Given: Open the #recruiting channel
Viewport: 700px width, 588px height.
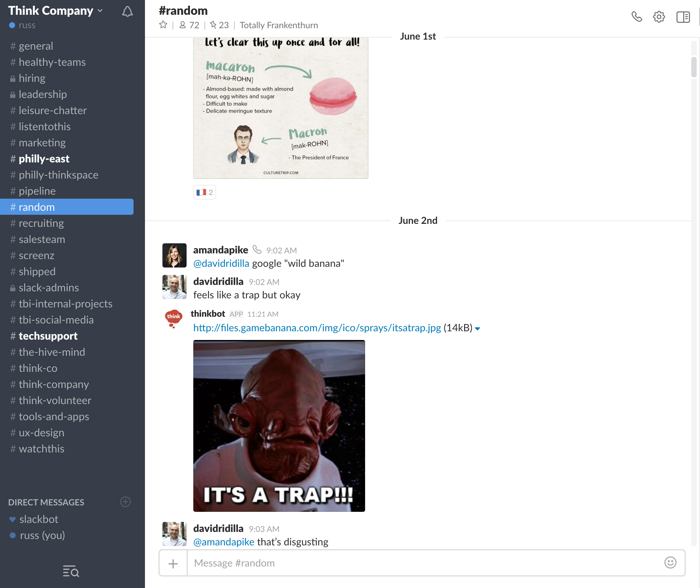Looking at the screenshot, I should point(67,223).
